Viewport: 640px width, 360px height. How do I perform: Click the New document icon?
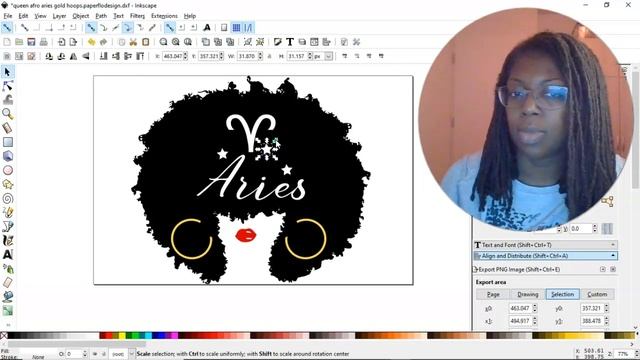[7, 42]
